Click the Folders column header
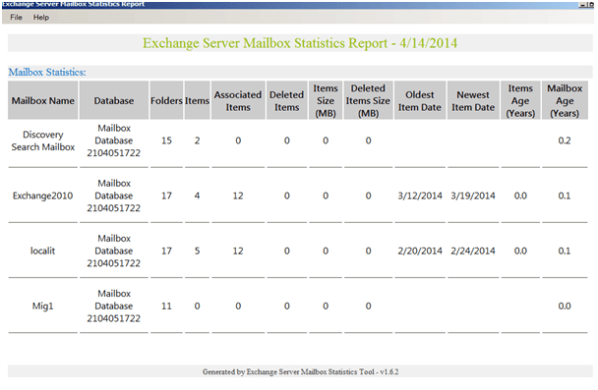 (167, 101)
